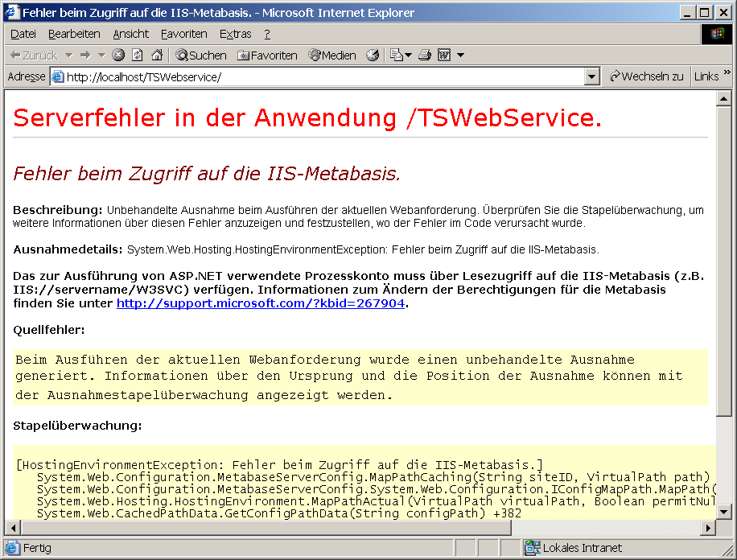The width and height of the screenshot is (737, 560).
Task: Click the vertical scrollbar down arrow
Action: (724, 512)
